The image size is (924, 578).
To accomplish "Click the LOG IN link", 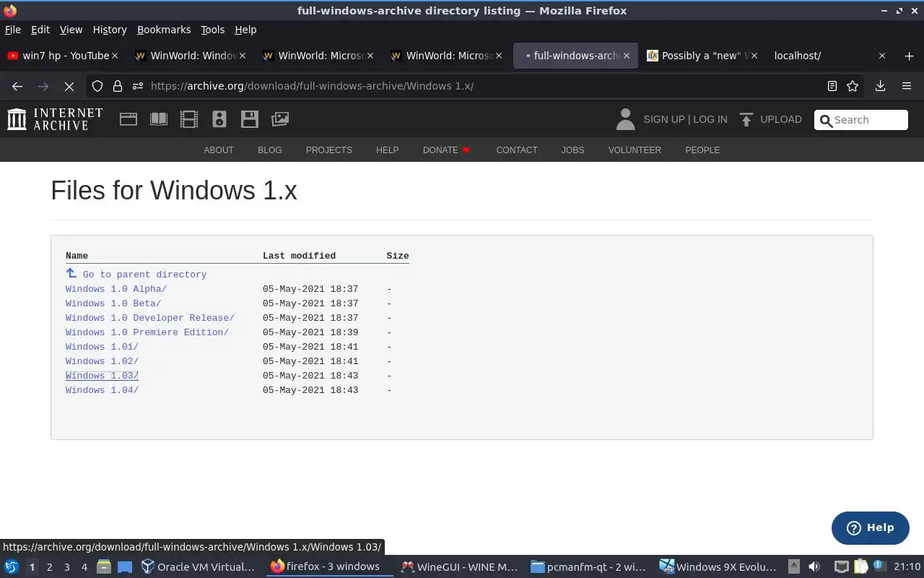I will point(710,119).
